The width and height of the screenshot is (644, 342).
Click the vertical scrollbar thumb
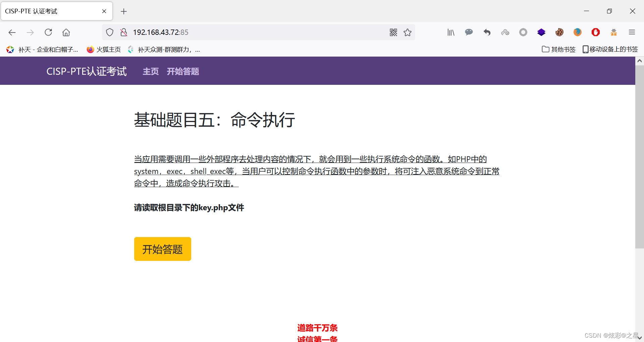(x=640, y=157)
